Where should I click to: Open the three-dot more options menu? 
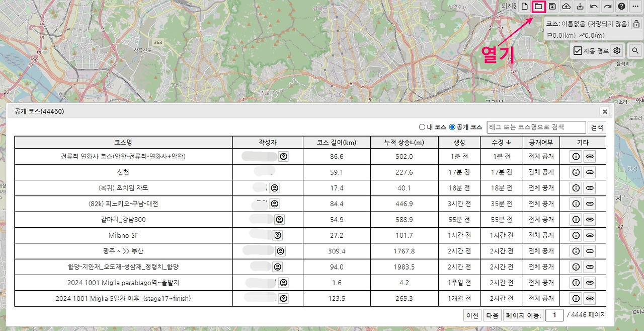[635, 7]
